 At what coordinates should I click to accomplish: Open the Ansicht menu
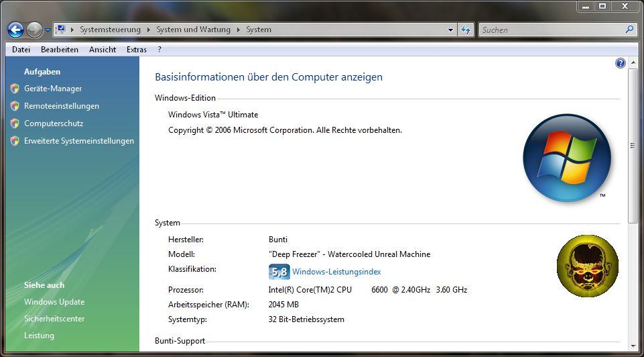coord(103,50)
